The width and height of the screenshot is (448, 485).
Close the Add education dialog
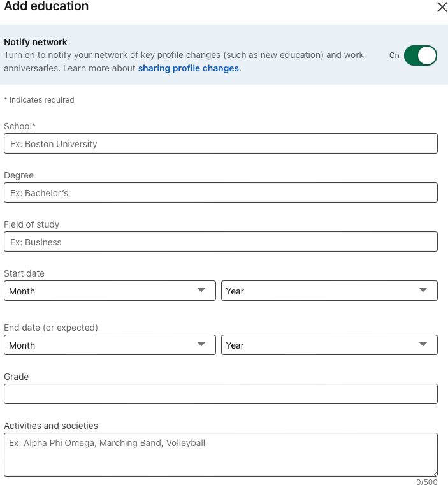442,7
